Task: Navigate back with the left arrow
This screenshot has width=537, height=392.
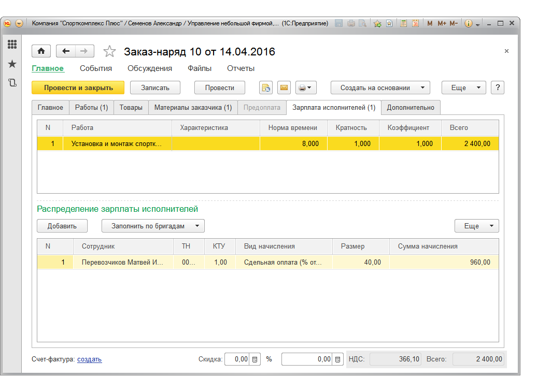Action: (66, 51)
